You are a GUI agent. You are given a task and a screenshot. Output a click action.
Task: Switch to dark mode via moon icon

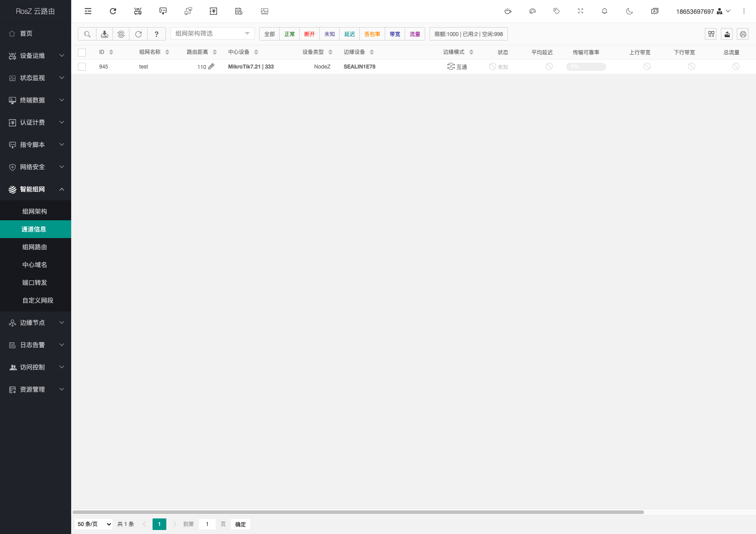pyautogui.click(x=629, y=11)
